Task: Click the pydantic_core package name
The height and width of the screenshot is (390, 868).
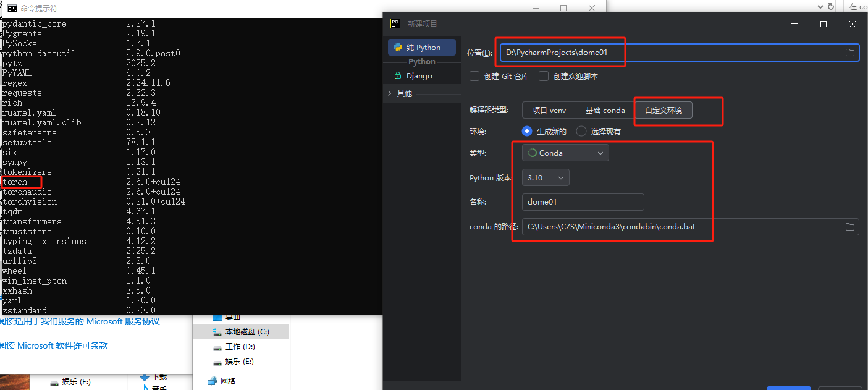Action: tap(35, 24)
